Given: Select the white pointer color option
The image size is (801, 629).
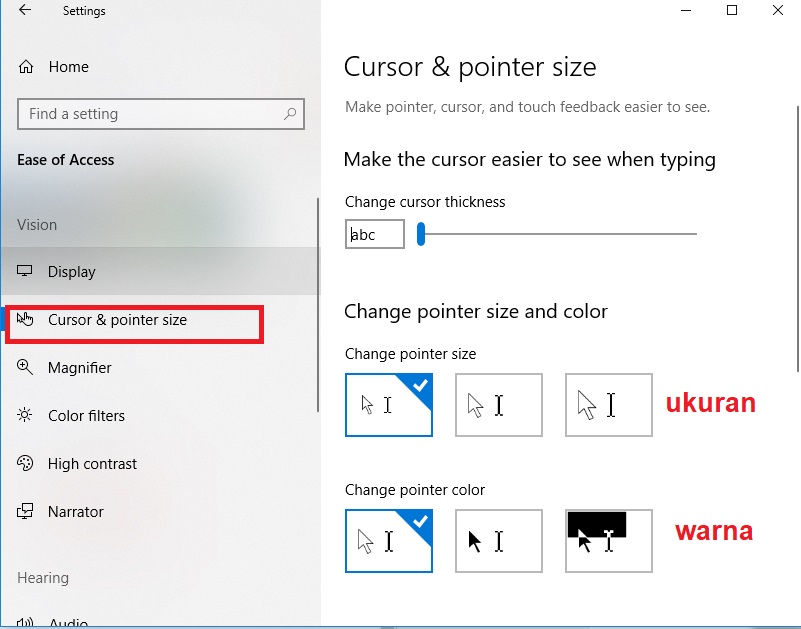Looking at the screenshot, I should point(388,541).
